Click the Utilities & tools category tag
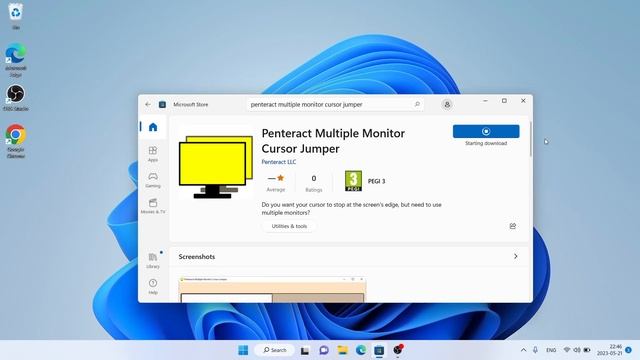The height and width of the screenshot is (360, 640). pyautogui.click(x=289, y=226)
